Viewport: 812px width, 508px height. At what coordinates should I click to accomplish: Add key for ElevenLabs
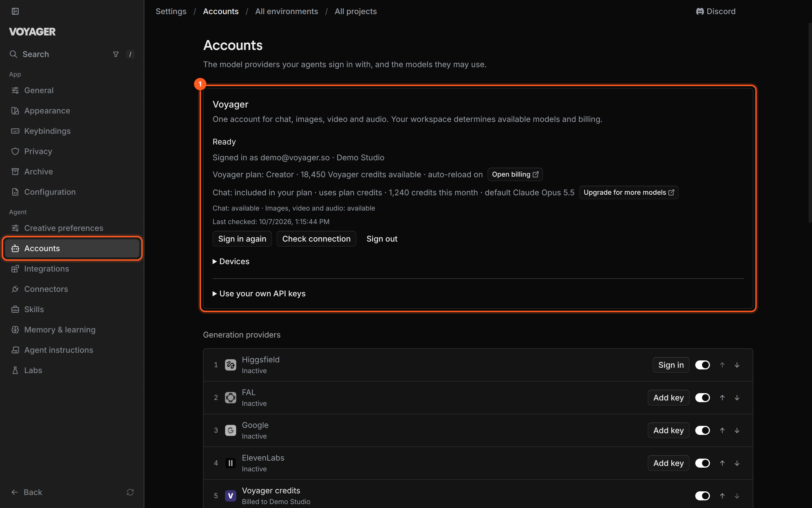668,463
